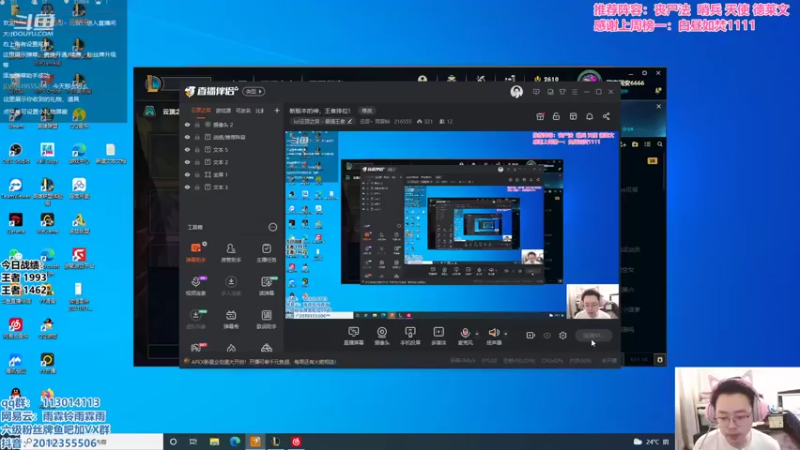Open Microsoft Edge from the taskbar
Image resolution: width=800 pixels, height=450 pixels.
pos(235,441)
